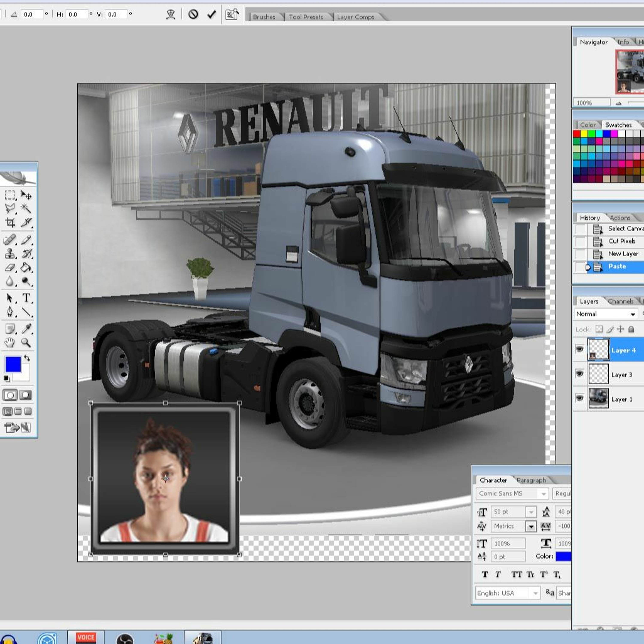The height and width of the screenshot is (644, 644).
Task: Select the Rectangular Marquee tool
Action: coord(10,195)
